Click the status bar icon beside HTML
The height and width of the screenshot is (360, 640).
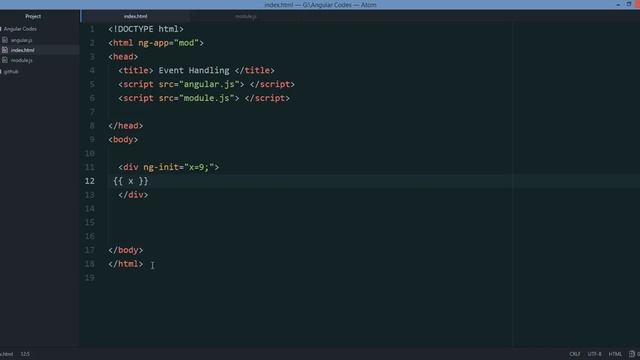point(632,354)
